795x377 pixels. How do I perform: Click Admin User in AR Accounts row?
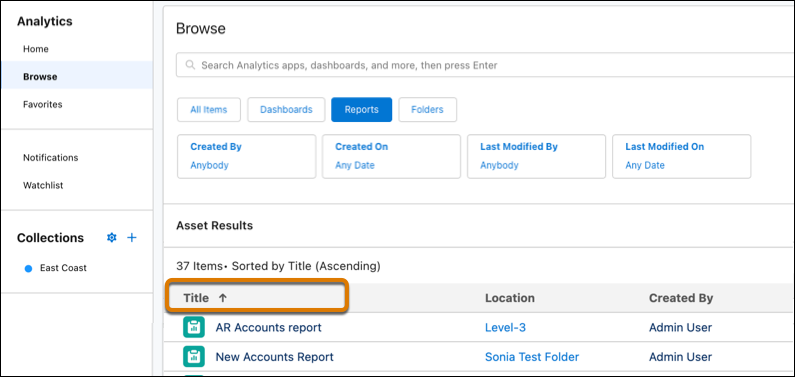click(x=680, y=327)
